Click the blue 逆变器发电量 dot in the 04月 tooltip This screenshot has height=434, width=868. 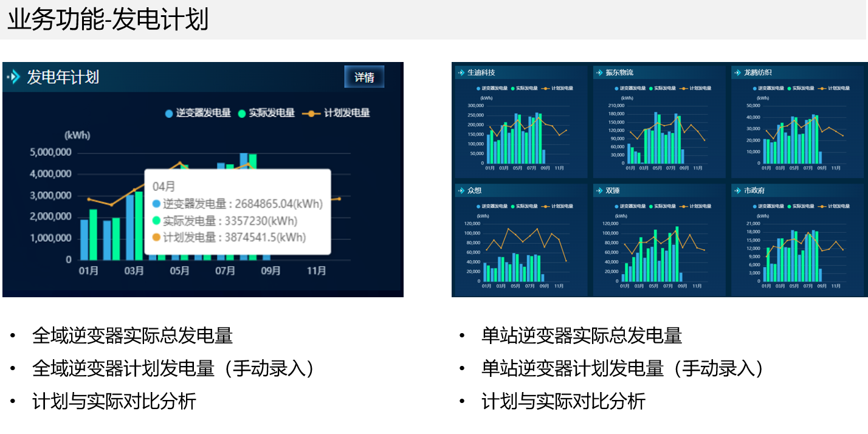pyautogui.click(x=157, y=204)
